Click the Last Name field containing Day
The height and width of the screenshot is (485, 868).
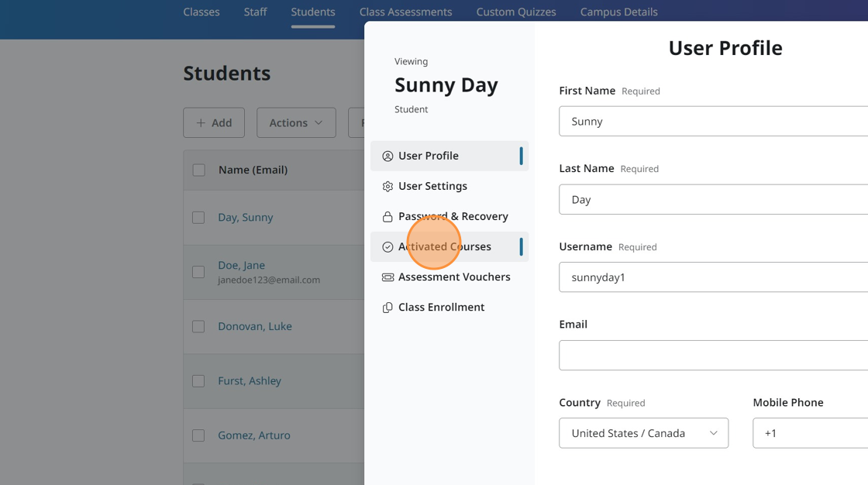click(714, 199)
